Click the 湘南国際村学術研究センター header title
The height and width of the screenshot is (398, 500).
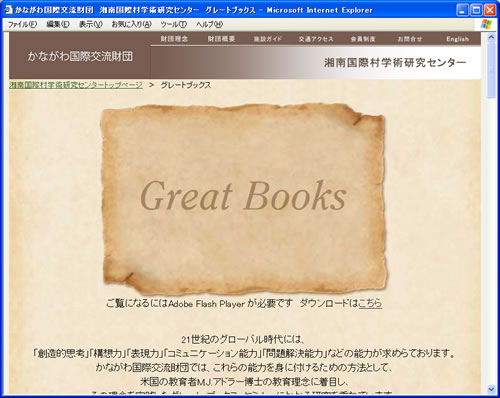(395, 62)
